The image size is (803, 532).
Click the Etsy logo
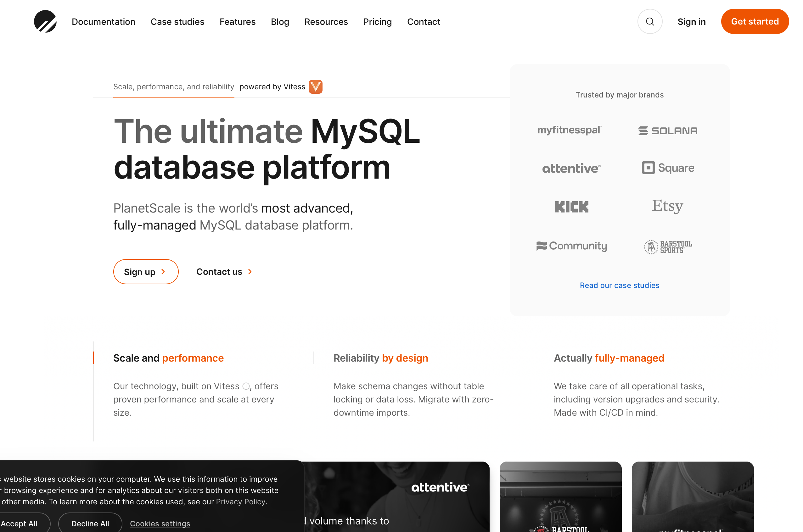(x=667, y=206)
